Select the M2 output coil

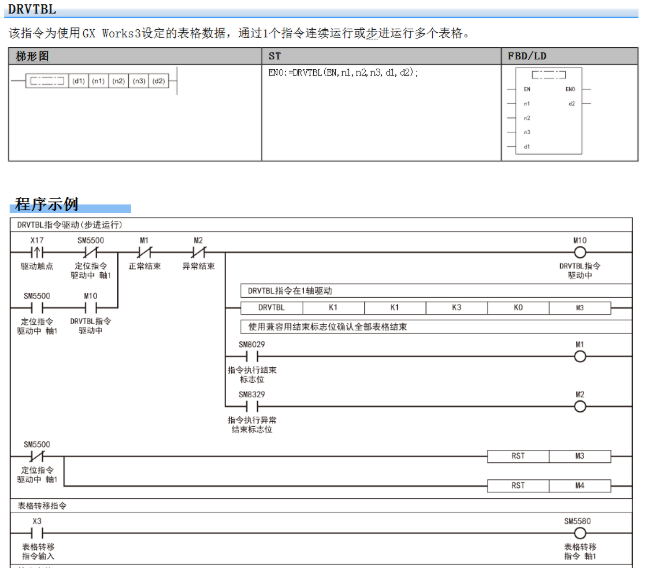click(x=580, y=407)
